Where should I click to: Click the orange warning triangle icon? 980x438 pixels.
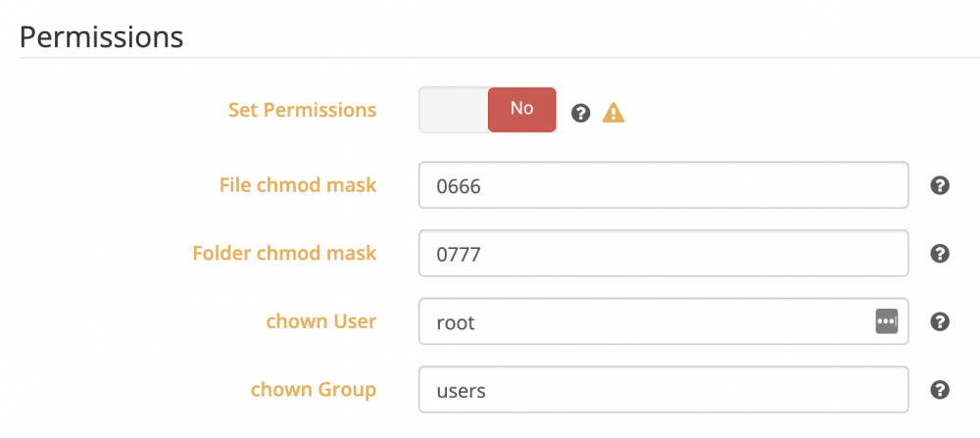coord(613,113)
